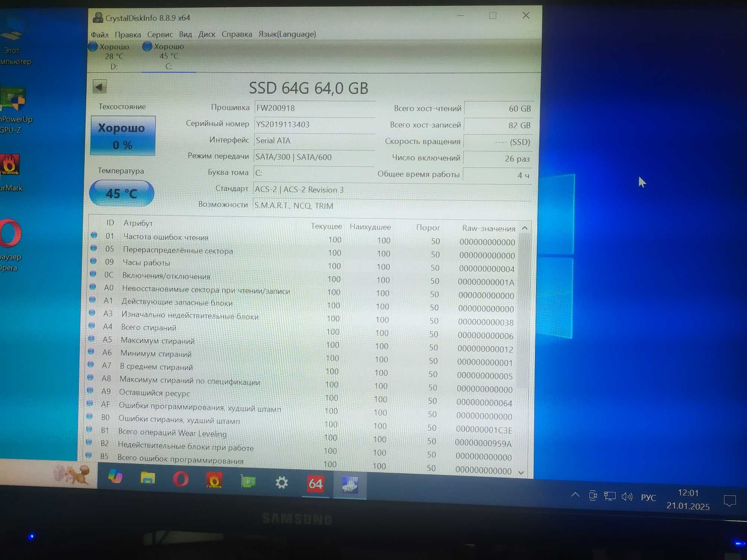The width and height of the screenshot is (747, 560).
Task: Open the FurMark taskbar icon
Action: (x=214, y=480)
